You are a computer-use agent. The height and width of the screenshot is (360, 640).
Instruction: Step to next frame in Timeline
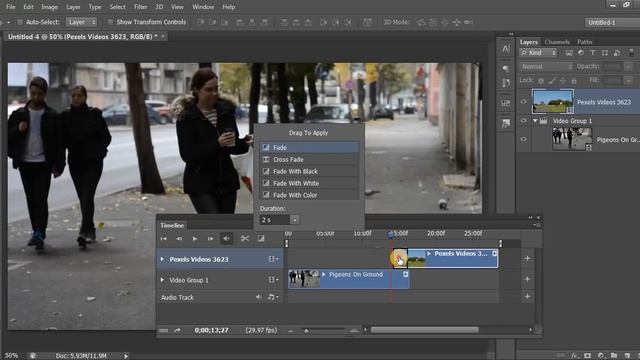click(210, 239)
